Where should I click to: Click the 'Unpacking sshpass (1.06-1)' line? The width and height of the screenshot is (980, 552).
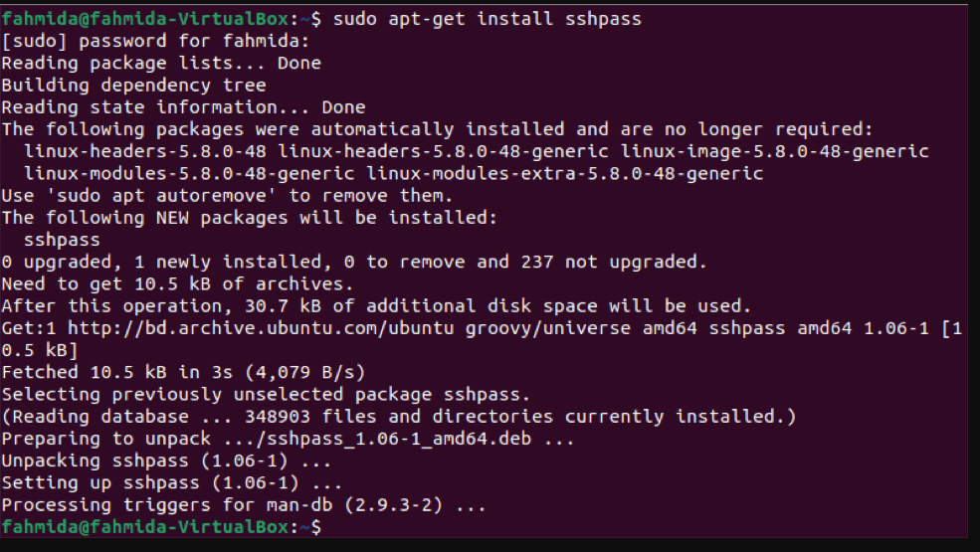tap(166, 461)
